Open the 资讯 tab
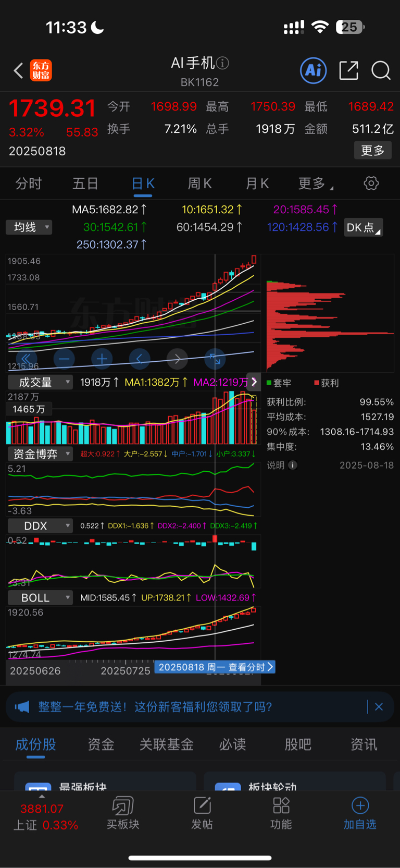This screenshot has height=868, width=400. [364, 744]
